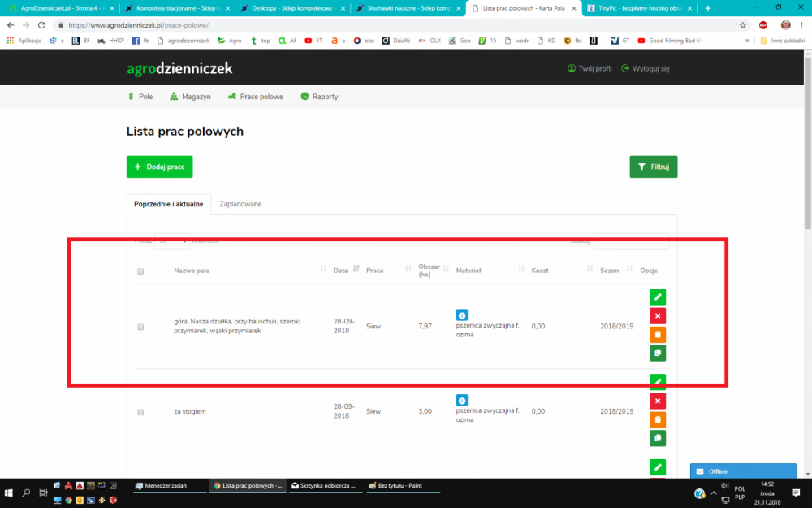The height and width of the screenshot is (508, 812).
Task: Switch to the Zaplanowane tab
Action: pyautogui.click(x=240, y=204)
